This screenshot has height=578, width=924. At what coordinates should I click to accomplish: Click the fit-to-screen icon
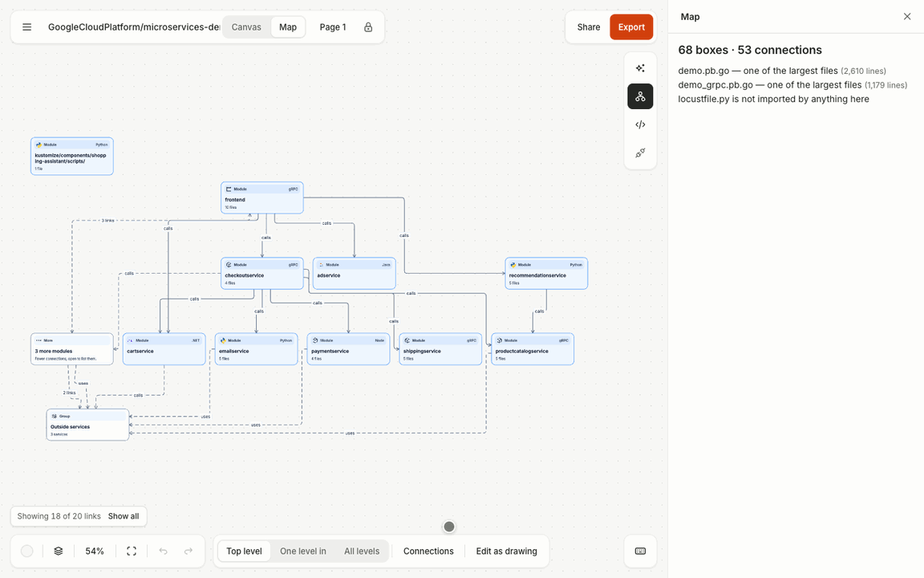[132, 551]
